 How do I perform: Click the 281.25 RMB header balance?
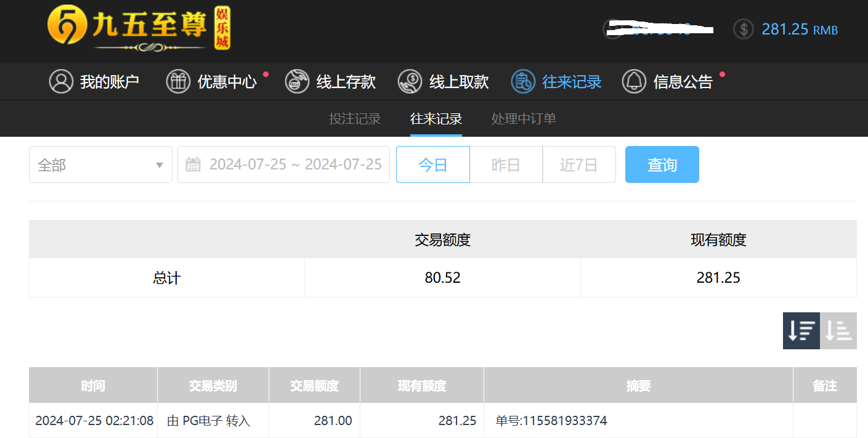(x=800, y=29)
